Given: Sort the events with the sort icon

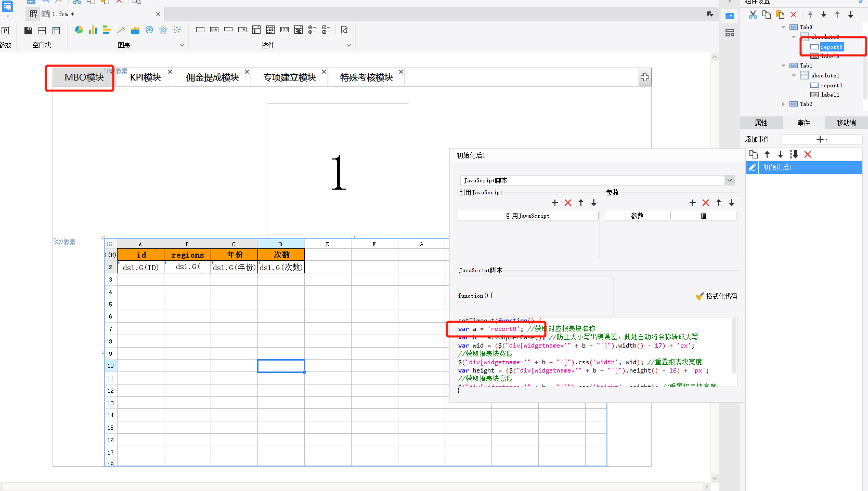Looking at the screenshot, I should 794,154.
